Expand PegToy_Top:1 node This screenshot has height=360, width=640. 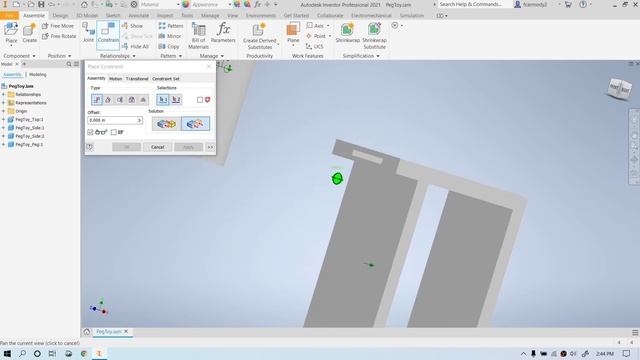(3, 120)
